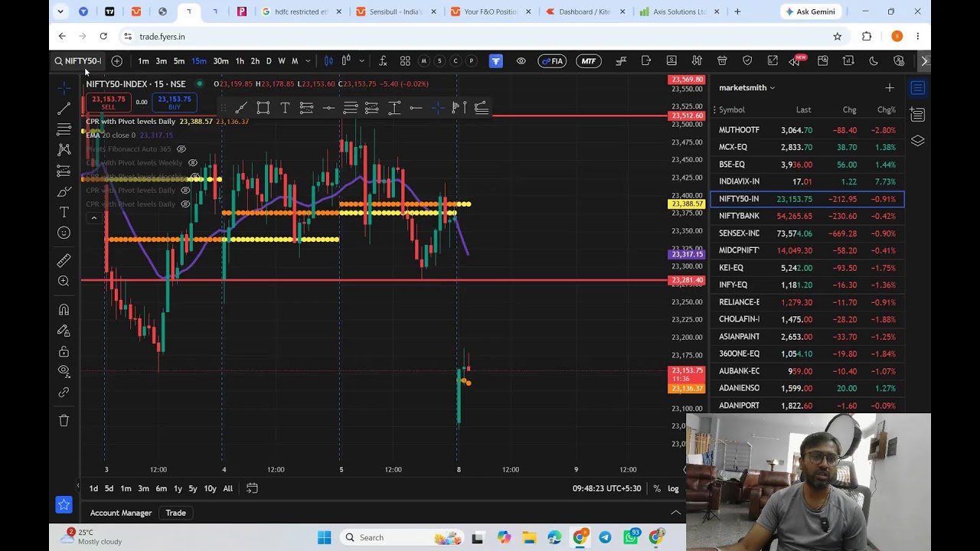This screenshot has height=551, width=980.
Task: Expand the bottom panel up arrow
Action: (675, 513)
